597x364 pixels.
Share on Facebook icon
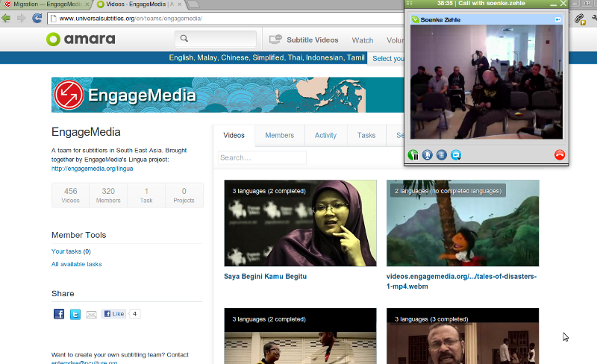(59, 314)
